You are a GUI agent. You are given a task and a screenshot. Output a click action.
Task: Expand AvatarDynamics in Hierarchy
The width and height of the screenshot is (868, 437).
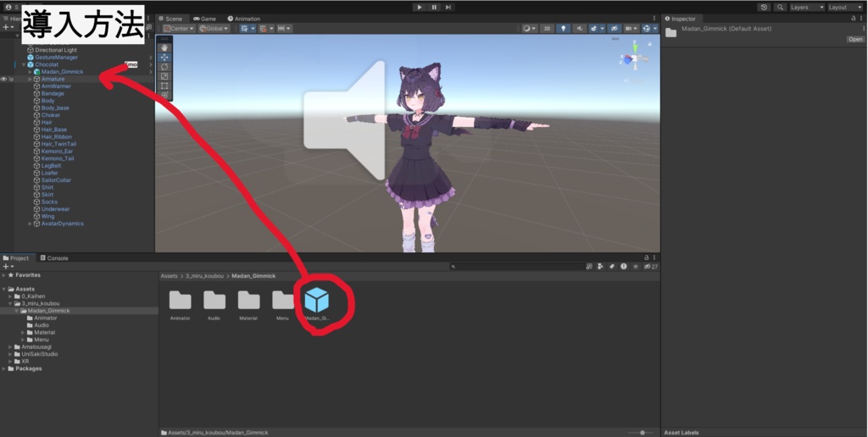pos(30,224)
